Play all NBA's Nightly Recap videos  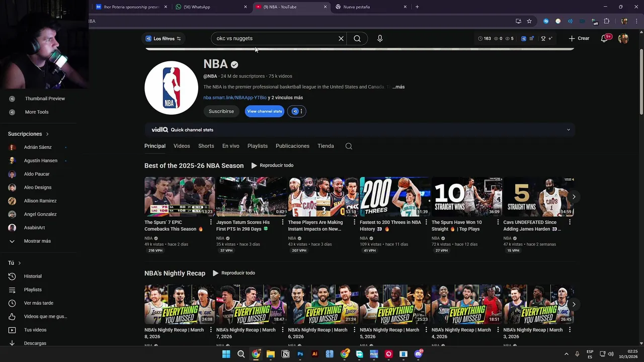coord(234,273)
